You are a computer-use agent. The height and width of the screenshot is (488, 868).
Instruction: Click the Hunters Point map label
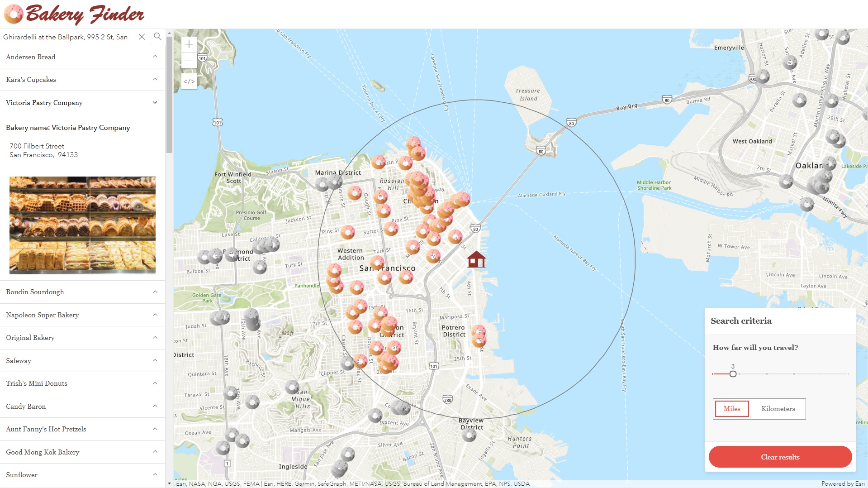(520, 442)
